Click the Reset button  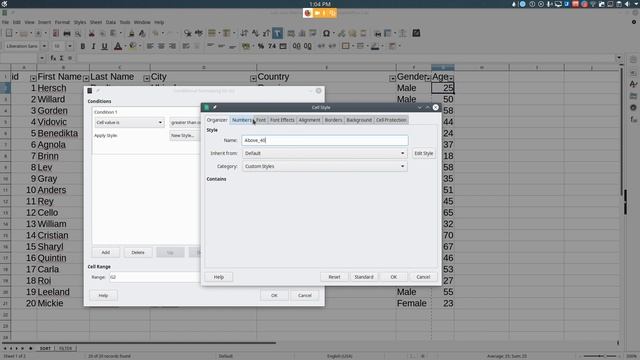[334, 277]
